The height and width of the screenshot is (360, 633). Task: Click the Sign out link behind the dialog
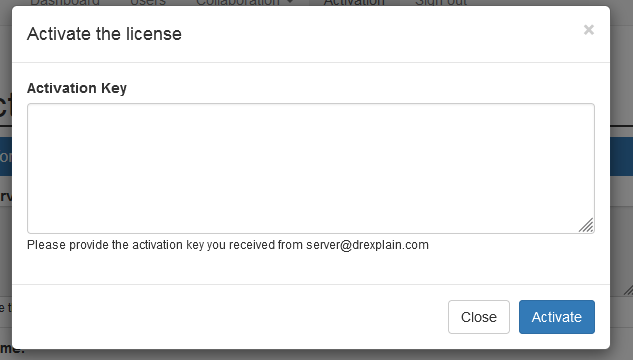tap(441, 3)
